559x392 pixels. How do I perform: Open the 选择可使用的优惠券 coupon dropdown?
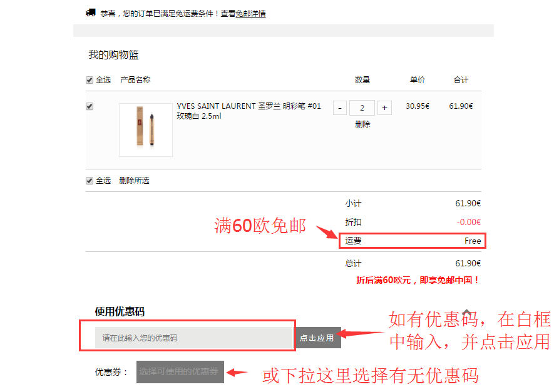(180, 372)
